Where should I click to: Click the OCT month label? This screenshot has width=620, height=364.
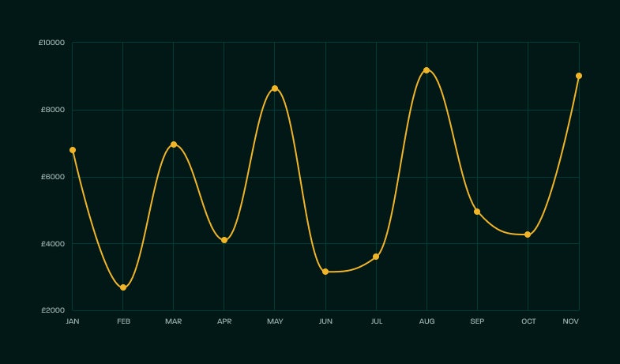(528, 321)
